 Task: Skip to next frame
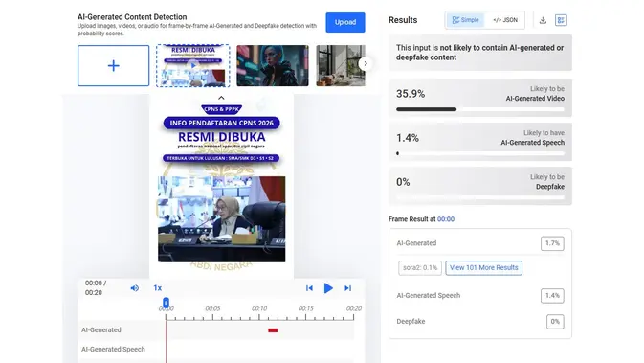click(x=347, y=288)
